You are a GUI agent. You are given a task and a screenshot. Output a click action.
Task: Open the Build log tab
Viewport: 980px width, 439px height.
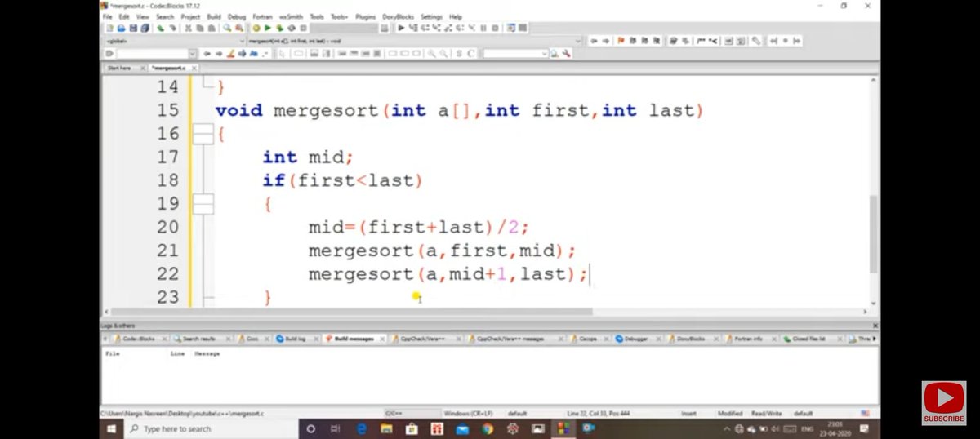pos(295,338)
